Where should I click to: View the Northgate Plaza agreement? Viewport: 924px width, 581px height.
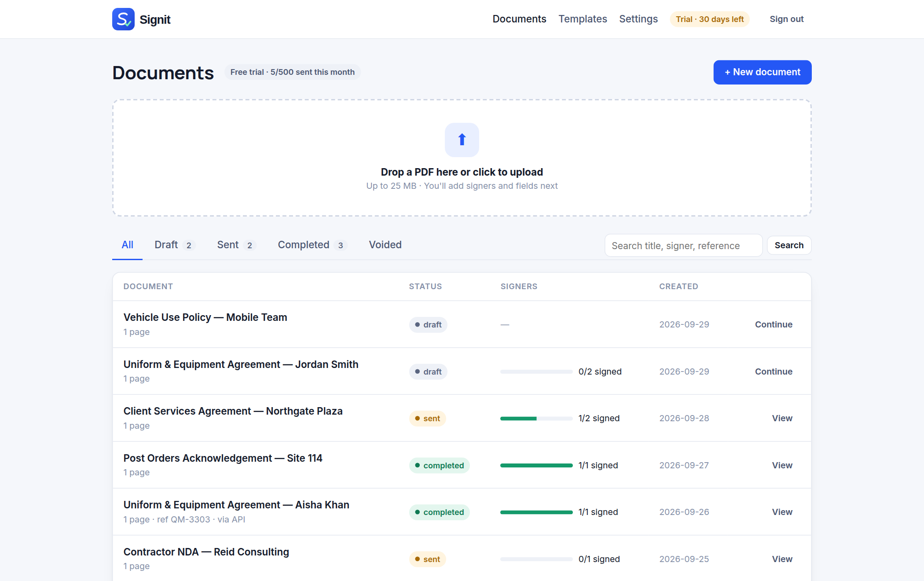coord(782,418)
